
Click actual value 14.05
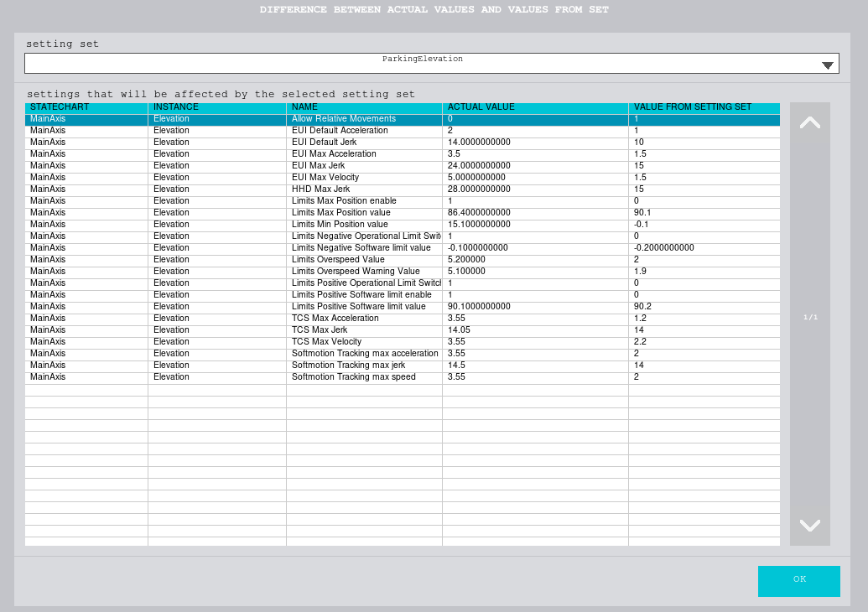click(459, 329)
